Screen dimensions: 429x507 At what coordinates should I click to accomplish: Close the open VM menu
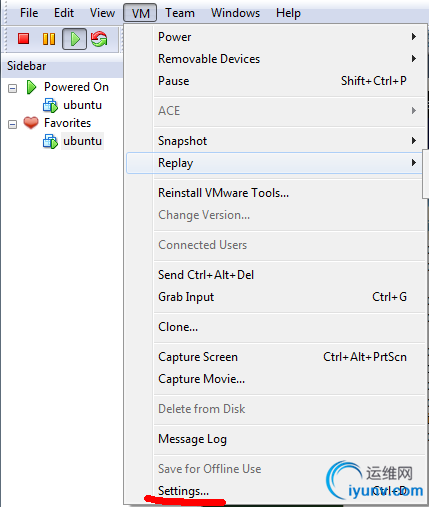pos(140,13)
